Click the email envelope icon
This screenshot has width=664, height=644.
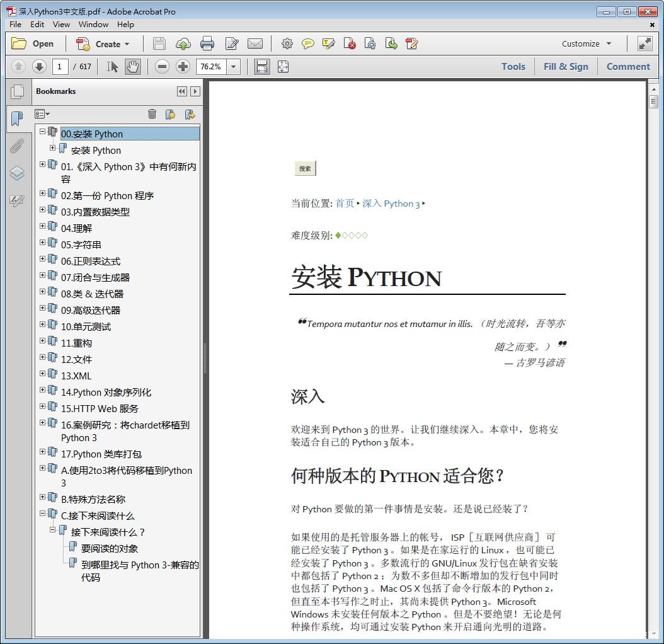point(255,43)
